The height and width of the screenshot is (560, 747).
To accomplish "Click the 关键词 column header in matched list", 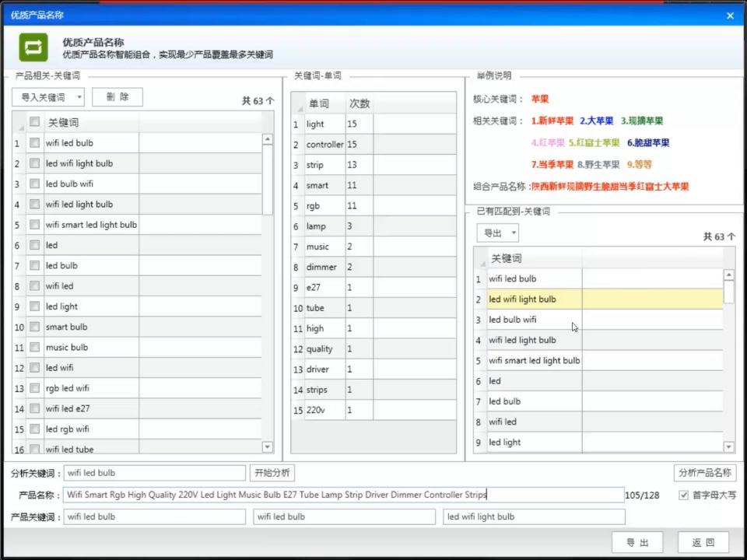I will 534,258.
